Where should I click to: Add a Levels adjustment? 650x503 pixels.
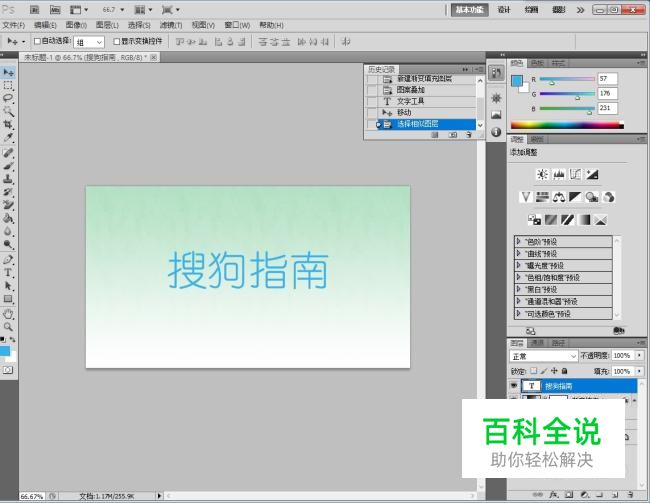click(559, 174)
